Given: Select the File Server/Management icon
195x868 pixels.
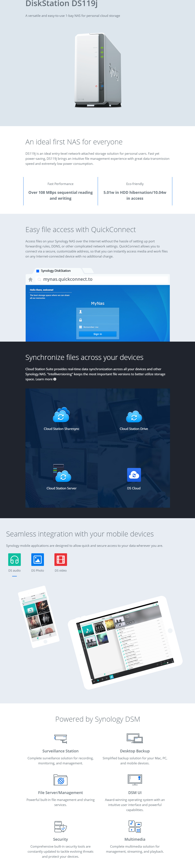Looking at the screenshot, I should pyautogui.click(x=61, y=780).
